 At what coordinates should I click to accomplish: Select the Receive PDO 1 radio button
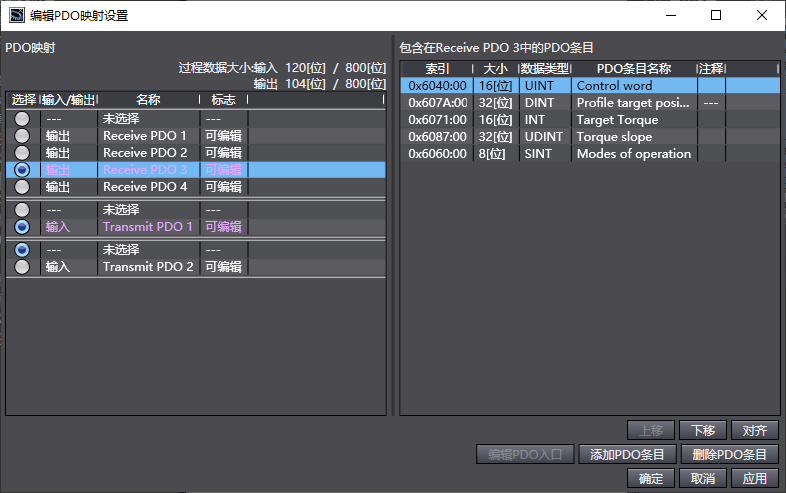pyautogui.click(x=22, y=136)
